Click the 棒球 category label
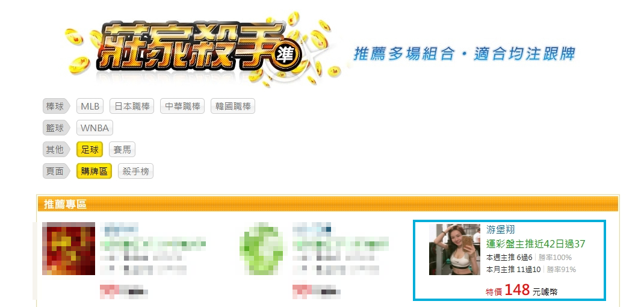 point(56,107)
